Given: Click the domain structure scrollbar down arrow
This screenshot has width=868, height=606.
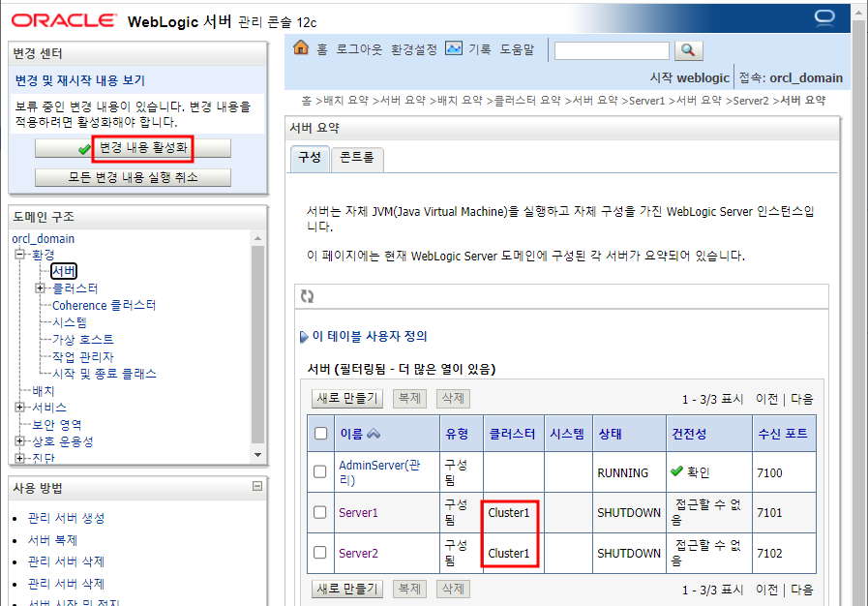Looking at the screenshot, I should coord(257,455).
